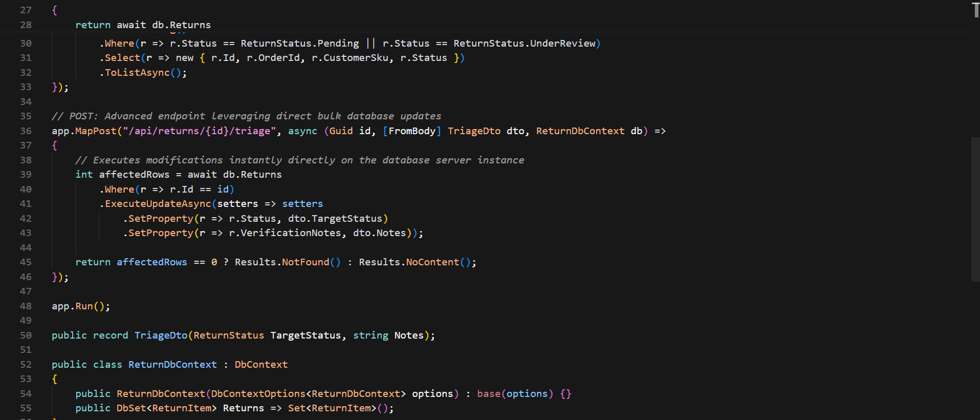980x420 pixels.
Task: Click the "/api/returns/{id}/triage" route string
Action: 200,131
